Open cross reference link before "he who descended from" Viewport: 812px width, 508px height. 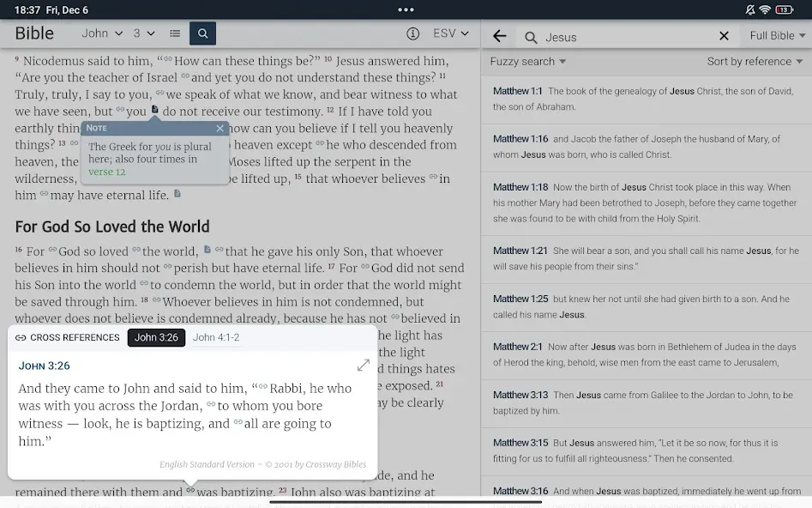(320, 142)
